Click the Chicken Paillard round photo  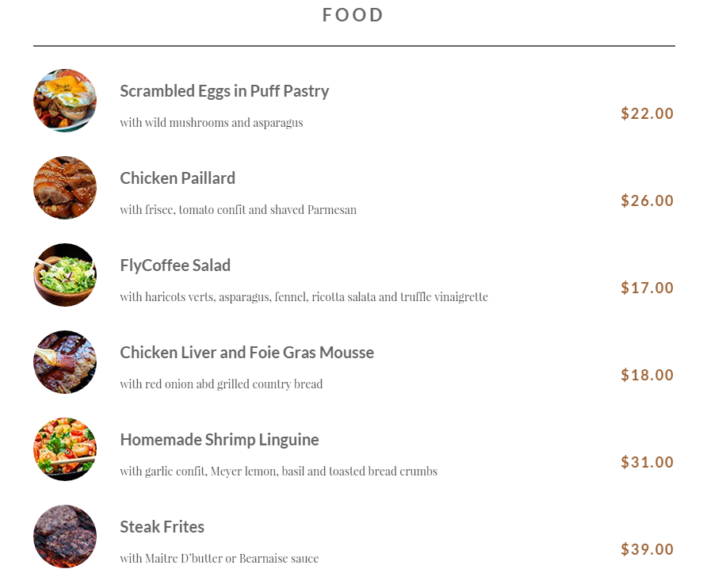click(65, 188)
